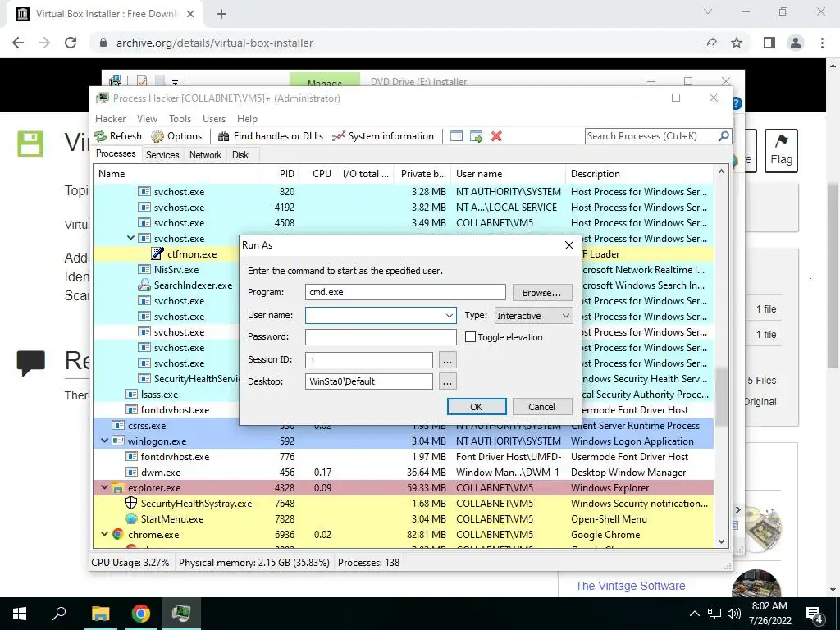Viewport: 840px width, 630px height.
Task: Click Refresh icon in Process Hacker toolbar
Action: click(x=100, y=136)
